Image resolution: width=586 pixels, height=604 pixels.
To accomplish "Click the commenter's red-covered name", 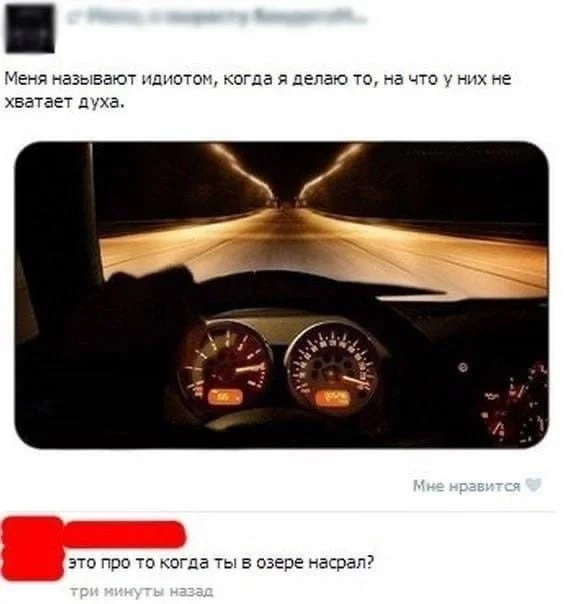I will [x=124, y=534].
